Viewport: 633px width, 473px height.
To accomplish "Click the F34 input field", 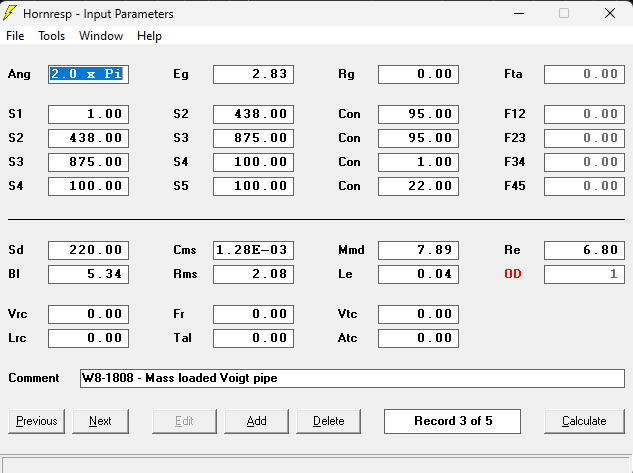I will (x=585, y=162).
